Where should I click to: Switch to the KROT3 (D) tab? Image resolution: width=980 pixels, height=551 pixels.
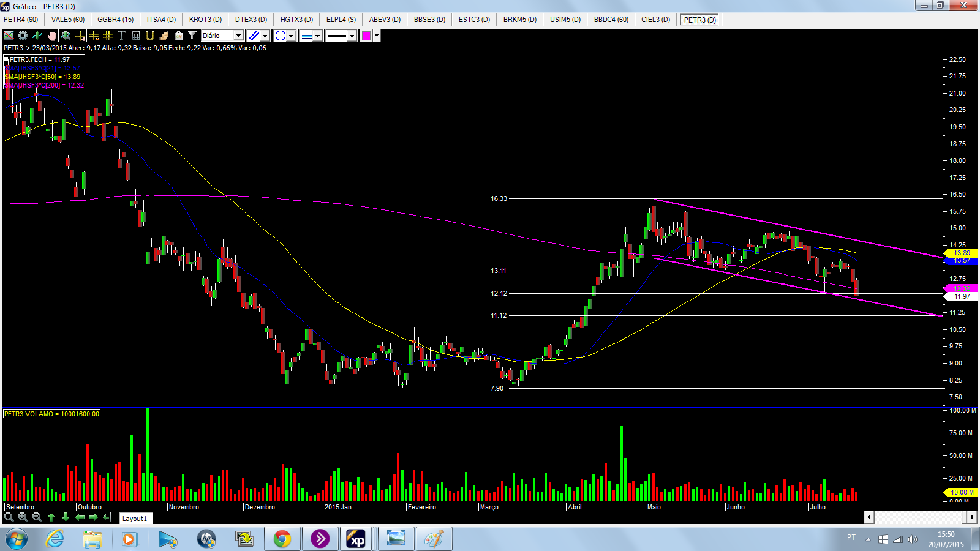click(x=205, y=20)
